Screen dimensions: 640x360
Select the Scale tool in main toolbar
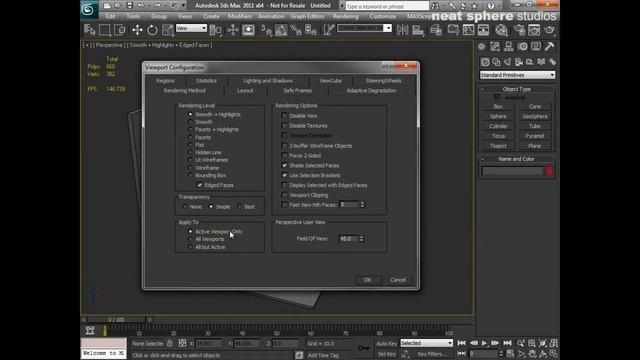click(x=168, y=30)
